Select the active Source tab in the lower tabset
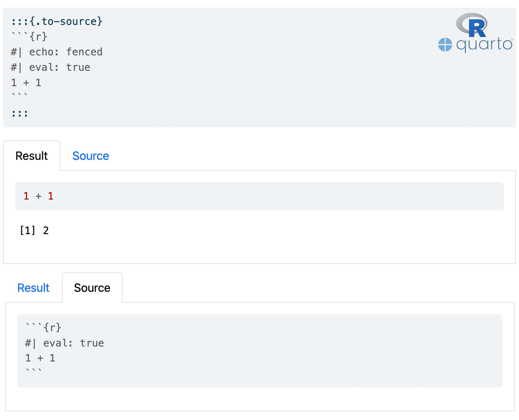 pos(92,288)
